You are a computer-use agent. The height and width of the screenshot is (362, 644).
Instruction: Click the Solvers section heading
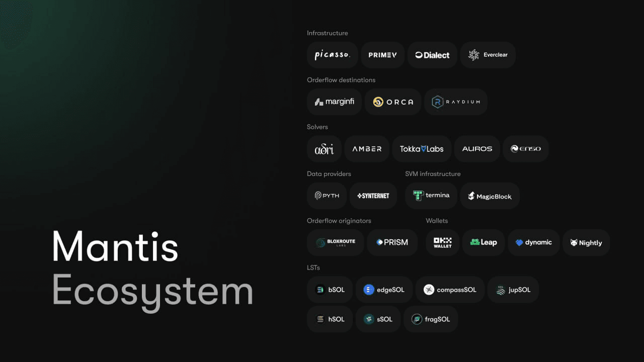[317, 127]
